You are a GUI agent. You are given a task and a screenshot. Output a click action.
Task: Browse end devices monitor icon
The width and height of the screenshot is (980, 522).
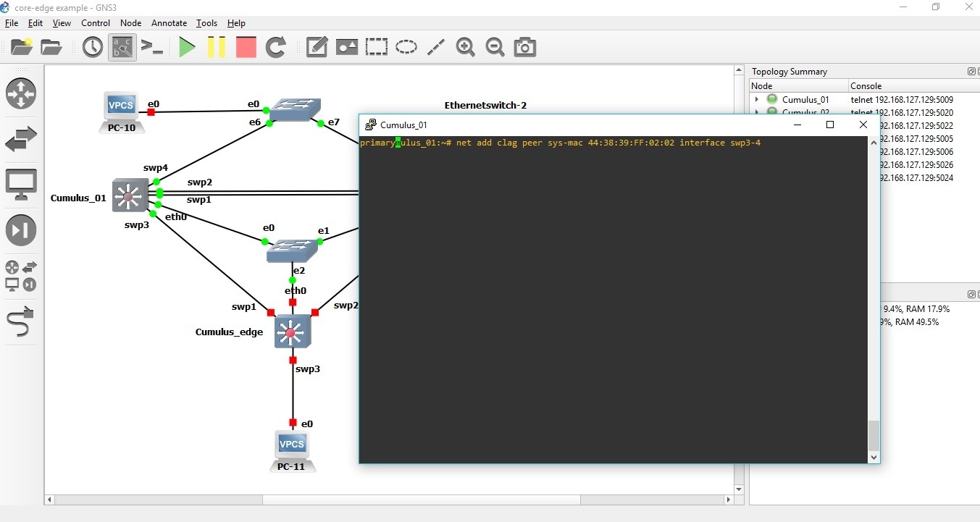(21, 185)
